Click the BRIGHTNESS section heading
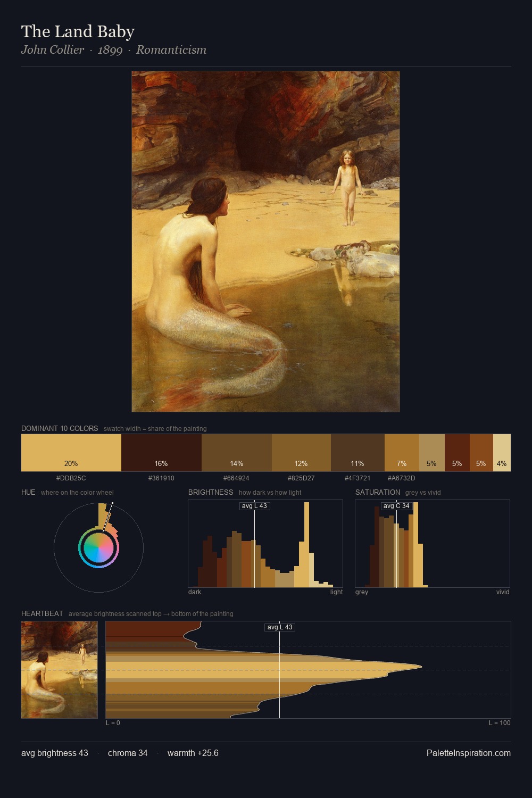Image resolution: width=532 pixels, height=798 pixels. [x=211, y=492]
